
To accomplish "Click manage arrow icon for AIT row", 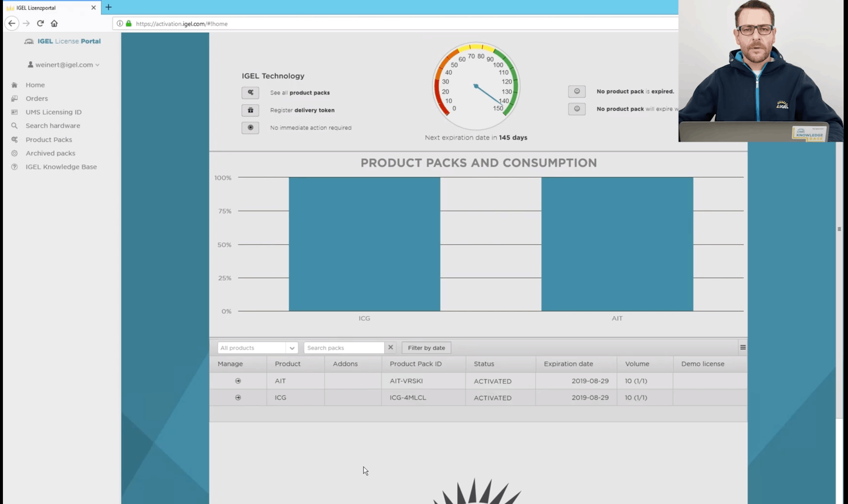I will (x=238, y=381).
